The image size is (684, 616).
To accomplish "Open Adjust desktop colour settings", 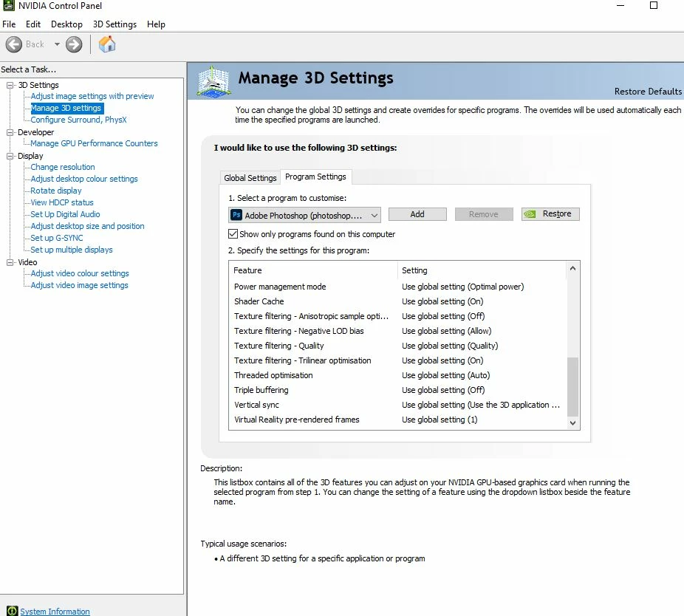I will [x=83, y=179].
